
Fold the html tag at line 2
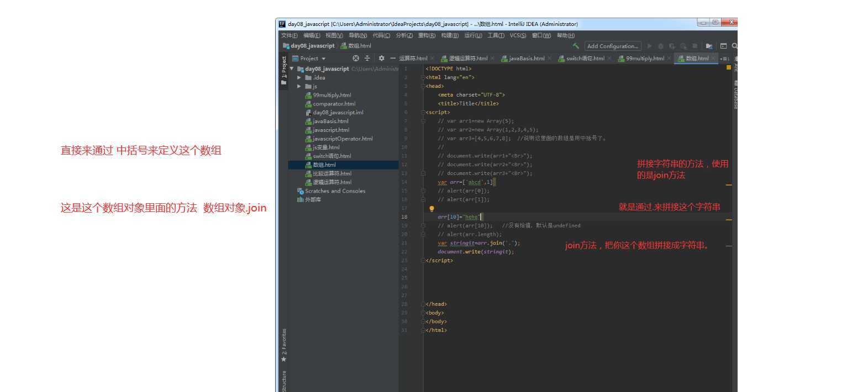(x=423, y=77)
